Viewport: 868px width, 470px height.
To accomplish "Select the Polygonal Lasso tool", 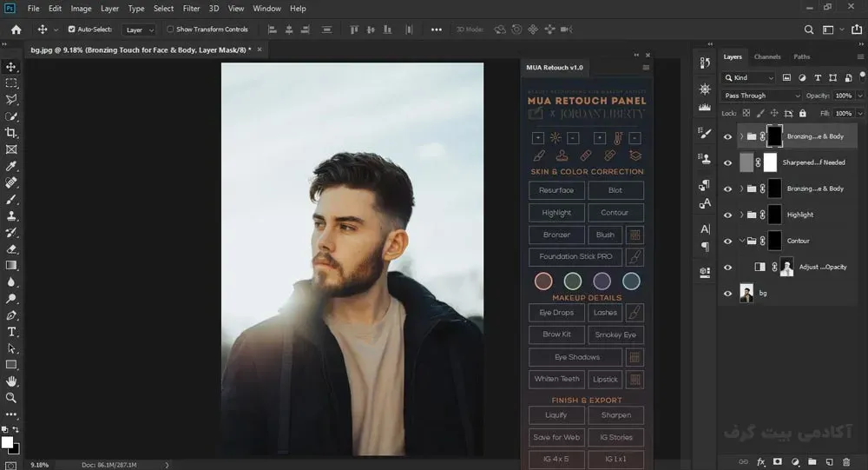I will click(x=11, y=100).
